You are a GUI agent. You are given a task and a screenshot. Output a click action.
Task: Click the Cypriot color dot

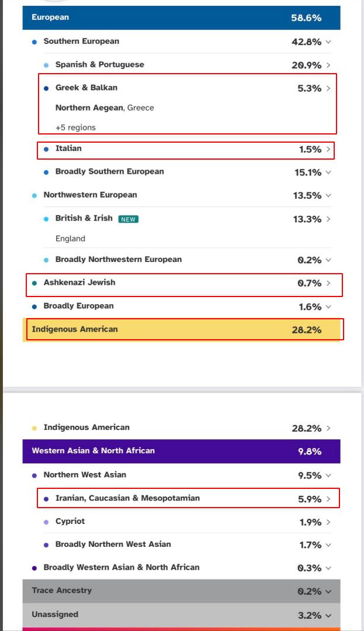point(47,522)
